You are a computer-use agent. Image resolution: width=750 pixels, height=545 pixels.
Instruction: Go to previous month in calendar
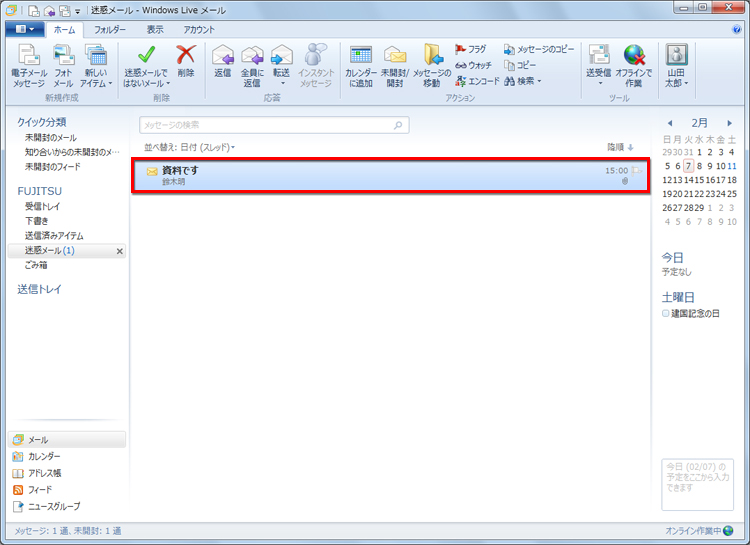pos(670,123)
